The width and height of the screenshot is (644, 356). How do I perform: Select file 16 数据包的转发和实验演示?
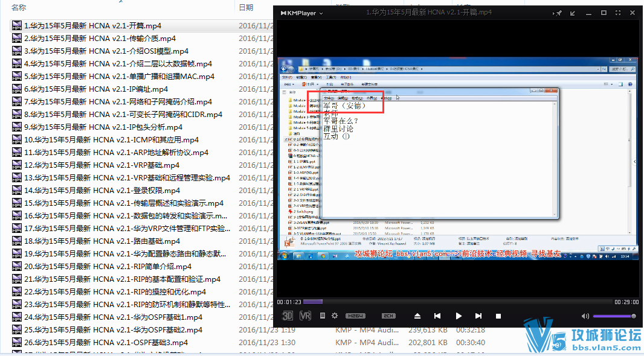[x=125, y=216]
